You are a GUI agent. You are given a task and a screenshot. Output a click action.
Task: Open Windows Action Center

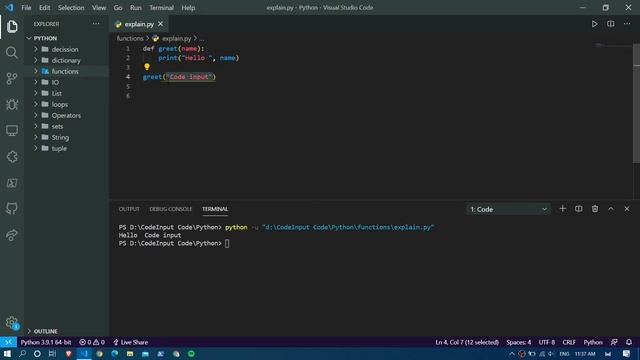click(x=627, y=354)
